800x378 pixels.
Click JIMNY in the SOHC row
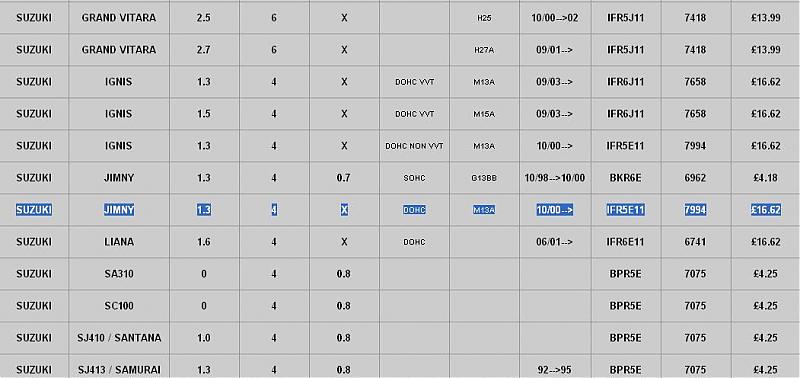(119, 178)
